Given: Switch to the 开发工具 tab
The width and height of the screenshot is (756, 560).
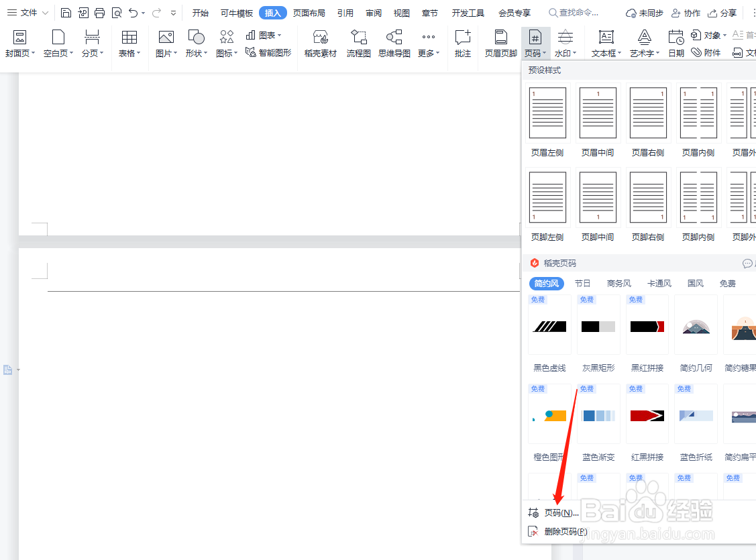Looking at the screenshot, I should 468,13.
